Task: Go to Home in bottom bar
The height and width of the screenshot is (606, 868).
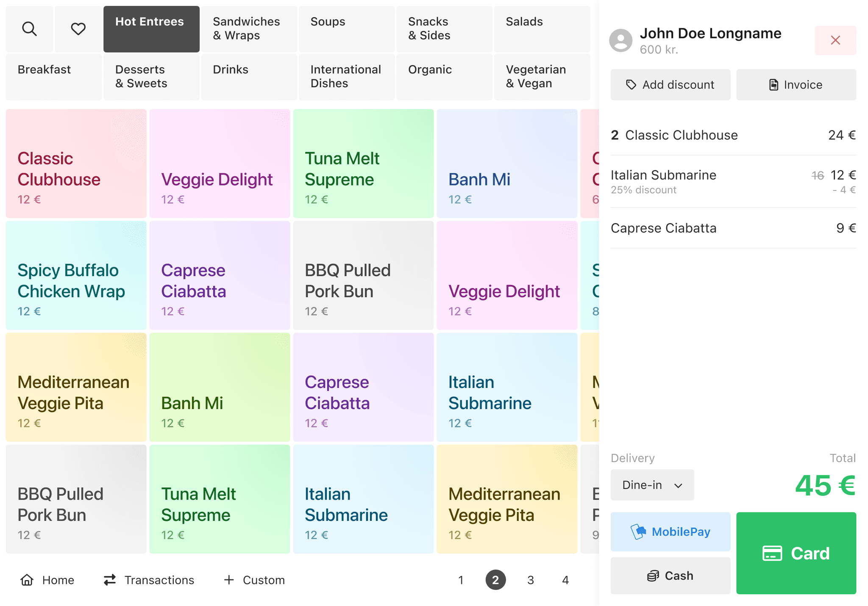Action: click(47, 580)
